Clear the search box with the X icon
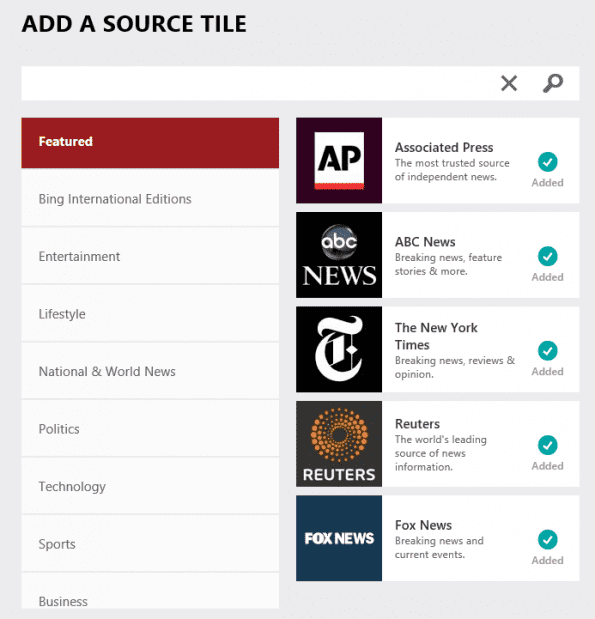Screen dimensions: 595x619 pyautogui.click(x=509, y=83)
